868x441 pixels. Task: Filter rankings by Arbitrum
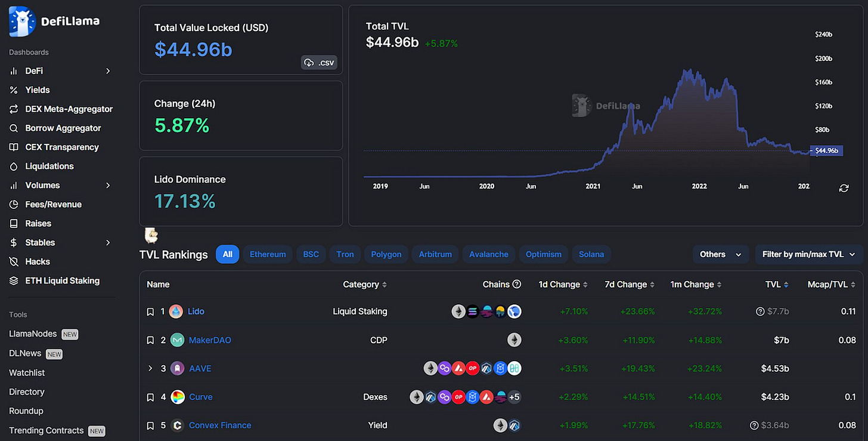point(435,254)
